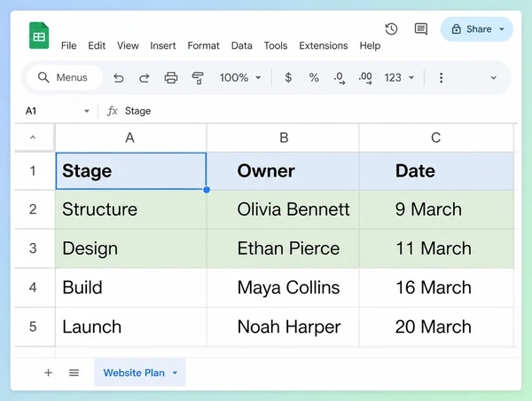Open the Insert menu
The height and width of the screenshot is (401, 532).
pyautogui.click(x=163, y=45)
